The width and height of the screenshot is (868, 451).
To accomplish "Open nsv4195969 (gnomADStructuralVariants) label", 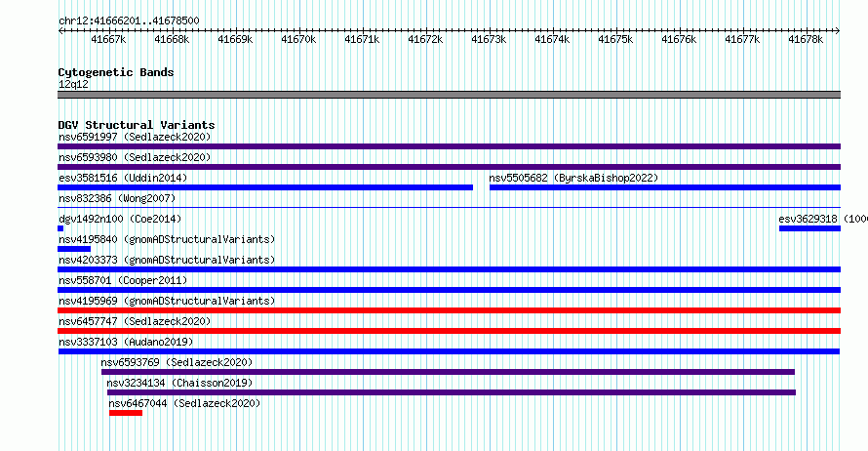I will [167, 301].
